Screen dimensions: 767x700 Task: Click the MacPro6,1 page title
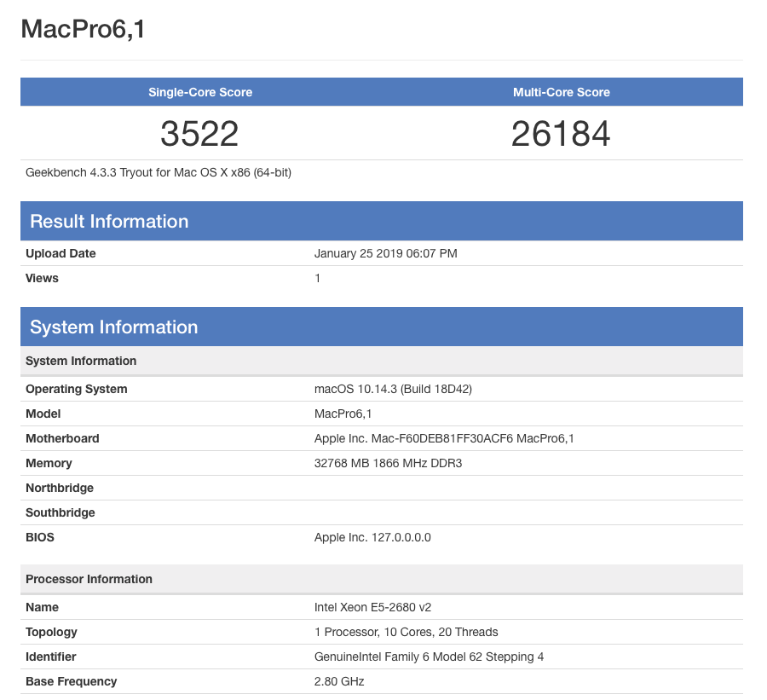(x=83, y=29)
